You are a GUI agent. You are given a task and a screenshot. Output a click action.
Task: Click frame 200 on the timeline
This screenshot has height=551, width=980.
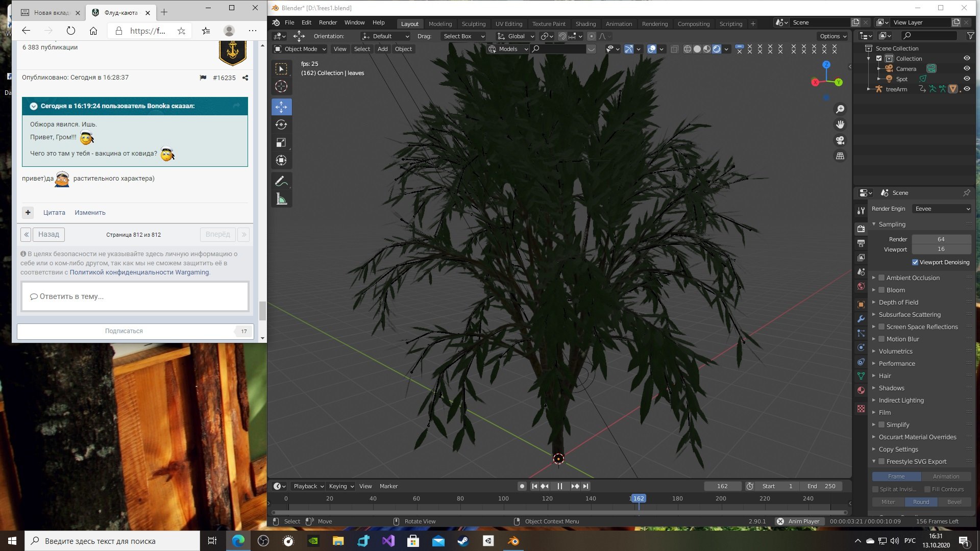tap(721, 498)
